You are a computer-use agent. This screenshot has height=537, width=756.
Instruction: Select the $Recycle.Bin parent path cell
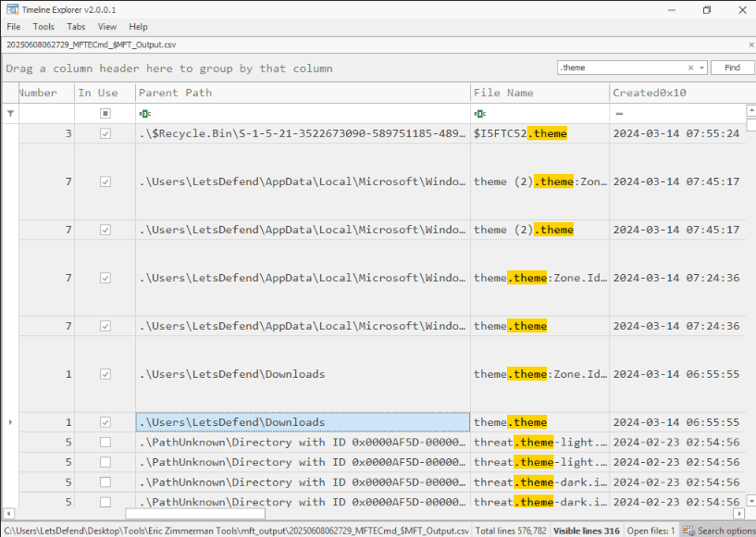303,133
